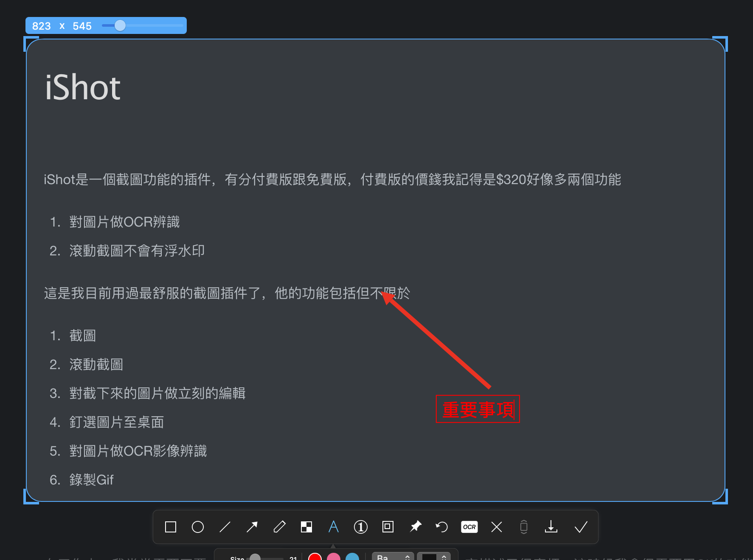
Task: Click list item 滾動截圖不會有浮水印
Action: click(x=137, y=251)
